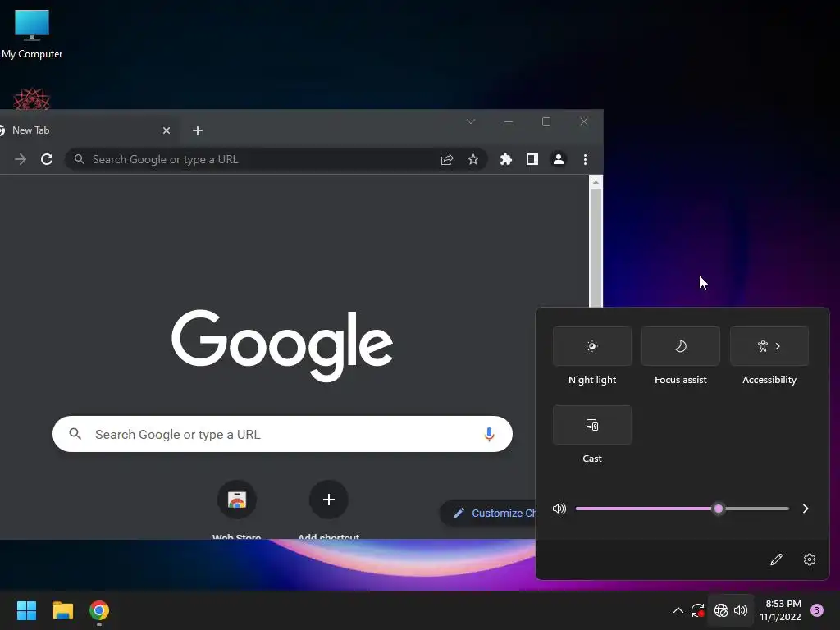
Task: Edit quick settings with pencil icon
Action: point(776,559)
